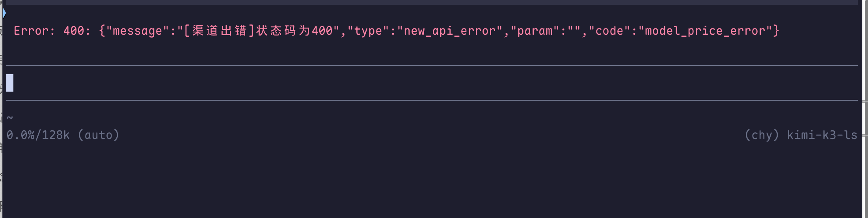Click the "message" key in error JSON

tap(138, 31)
